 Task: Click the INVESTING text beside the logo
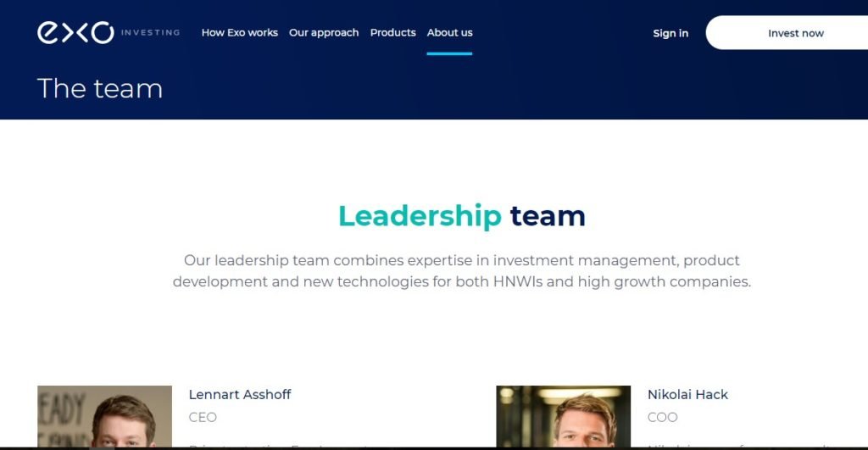151,33
